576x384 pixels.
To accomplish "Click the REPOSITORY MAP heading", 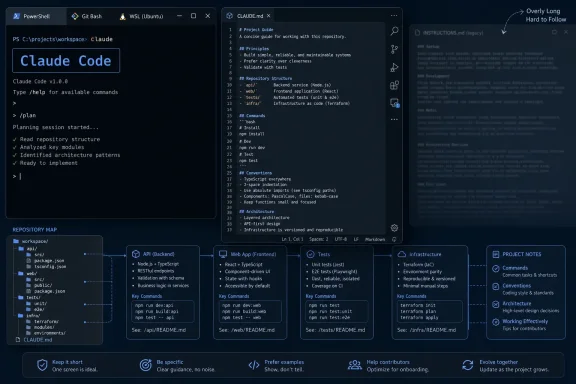I will 35,230.
